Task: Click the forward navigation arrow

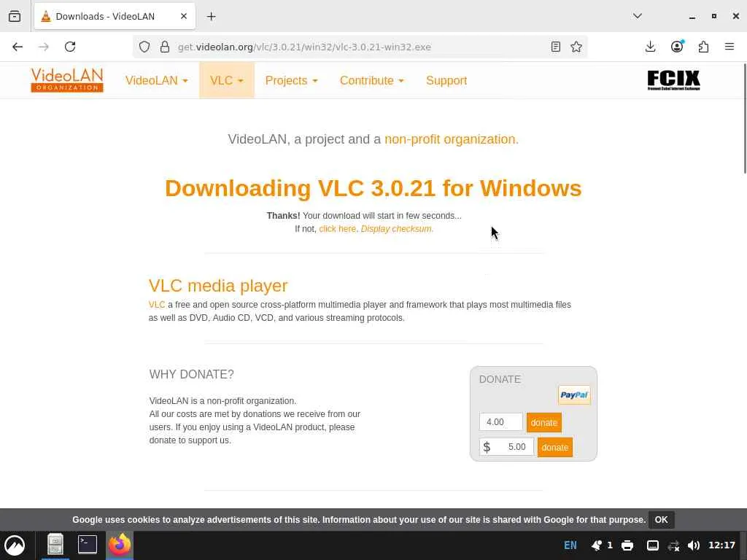Action: click(43, 47)
